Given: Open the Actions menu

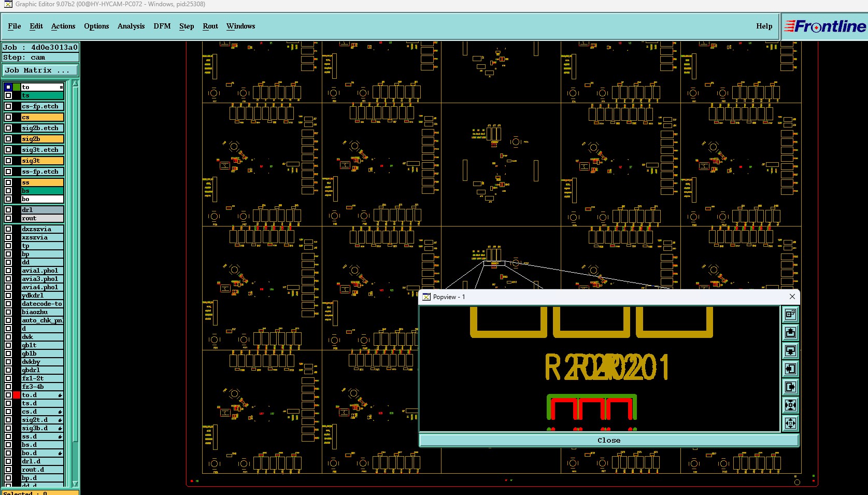Looking at the screenshot, I should (x=63, y=26).
